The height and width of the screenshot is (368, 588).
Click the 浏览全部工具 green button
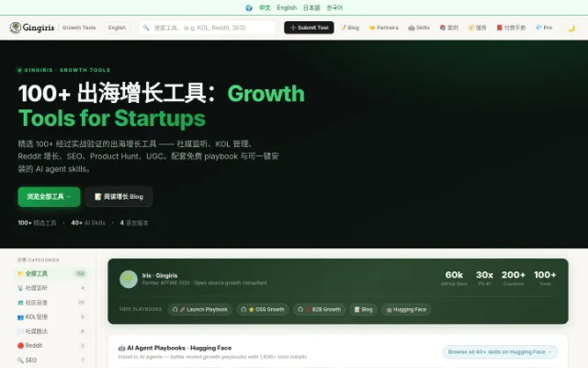tap(49, 197)
